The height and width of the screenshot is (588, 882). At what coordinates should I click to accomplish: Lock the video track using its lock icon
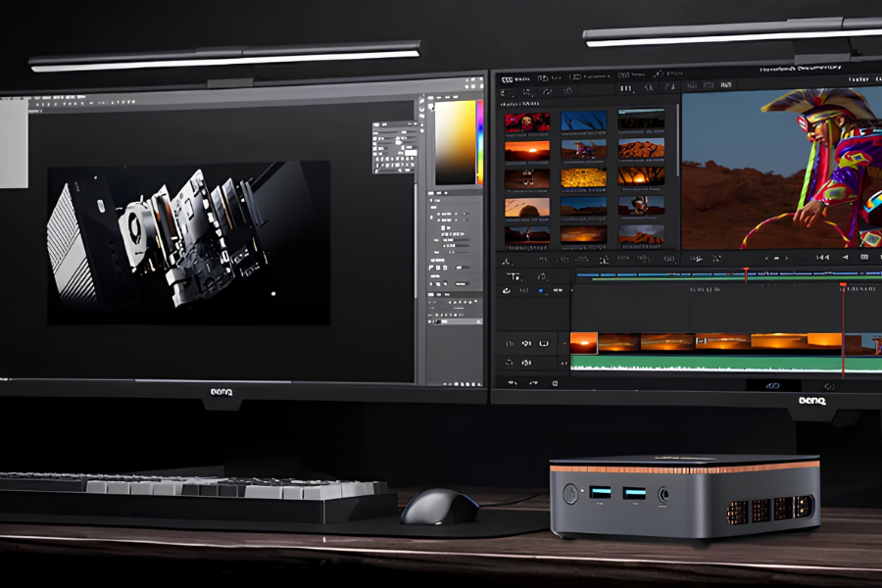tap(510, 343)
